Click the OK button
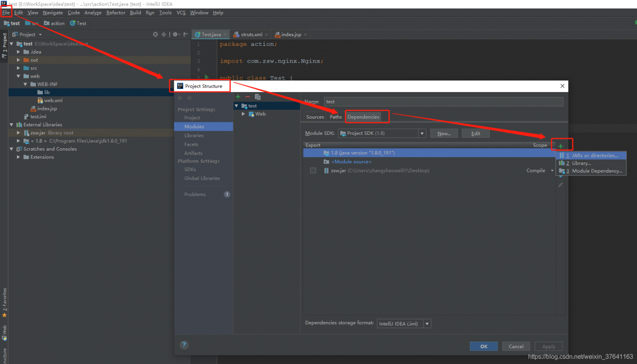The height and width of the screenshot is (364, 637). (484, 347)
